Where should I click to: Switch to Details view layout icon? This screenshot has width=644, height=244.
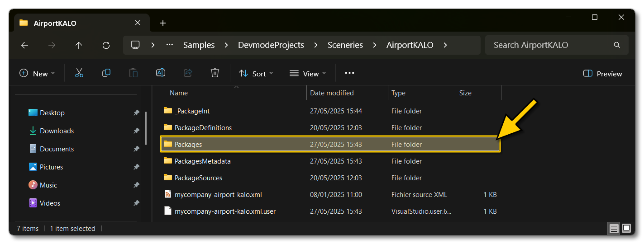(x=614, y=229)
